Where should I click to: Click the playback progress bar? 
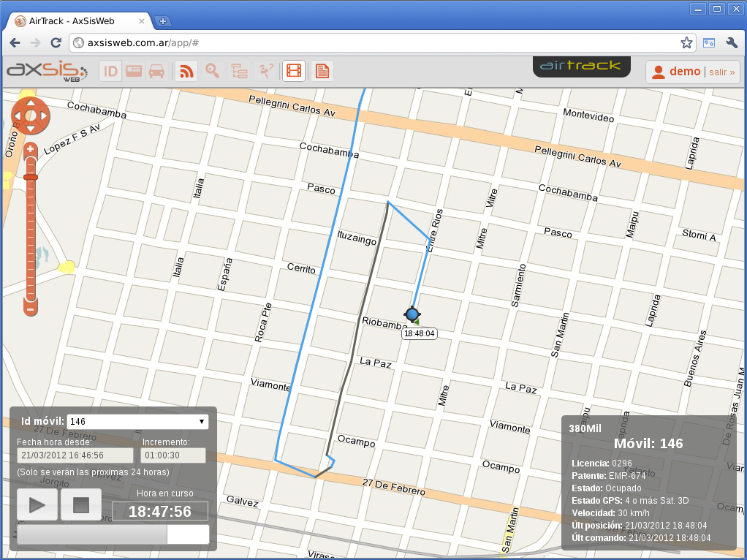tap(113, 534)
